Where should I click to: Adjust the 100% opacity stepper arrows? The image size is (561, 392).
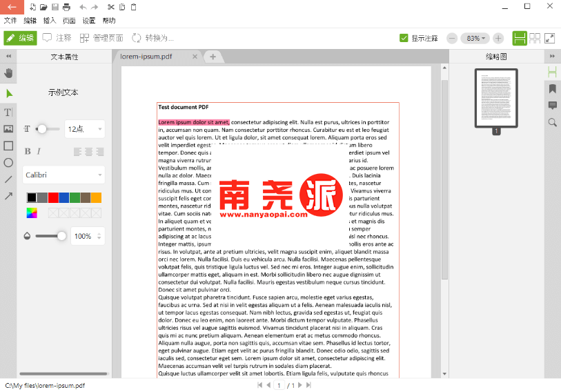coord(99,236)
